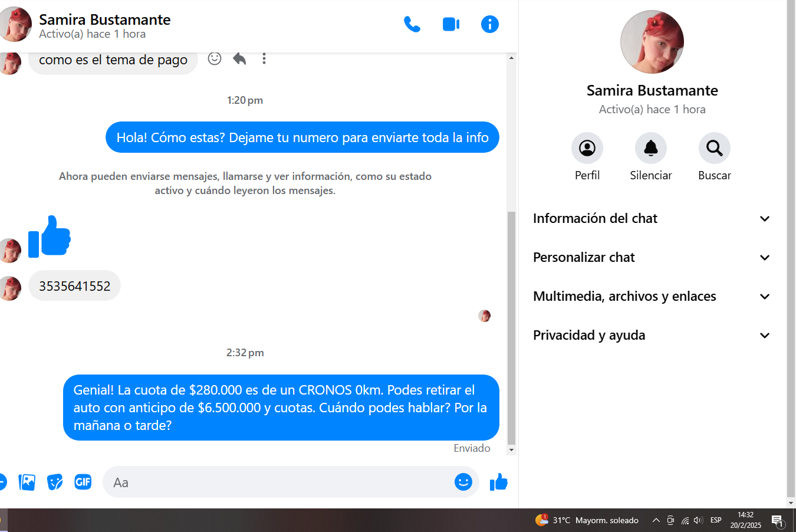Screen dimensions: 796x532
Task: Click the thumbs-up sticker Samira sent
Action: (50, 236)
